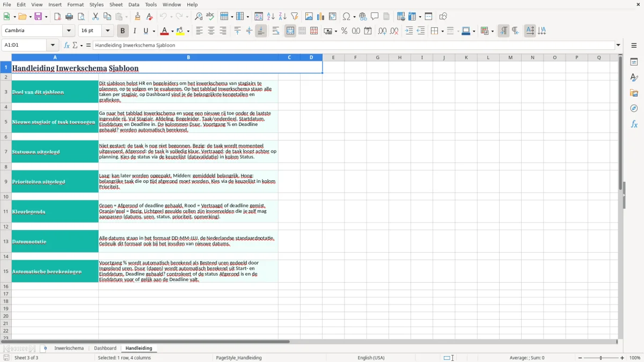Select the row 5 header

(6, 122)
